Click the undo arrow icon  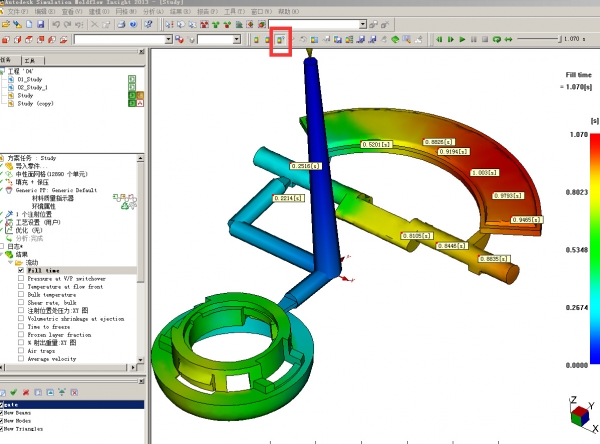[x=56, y=24]
